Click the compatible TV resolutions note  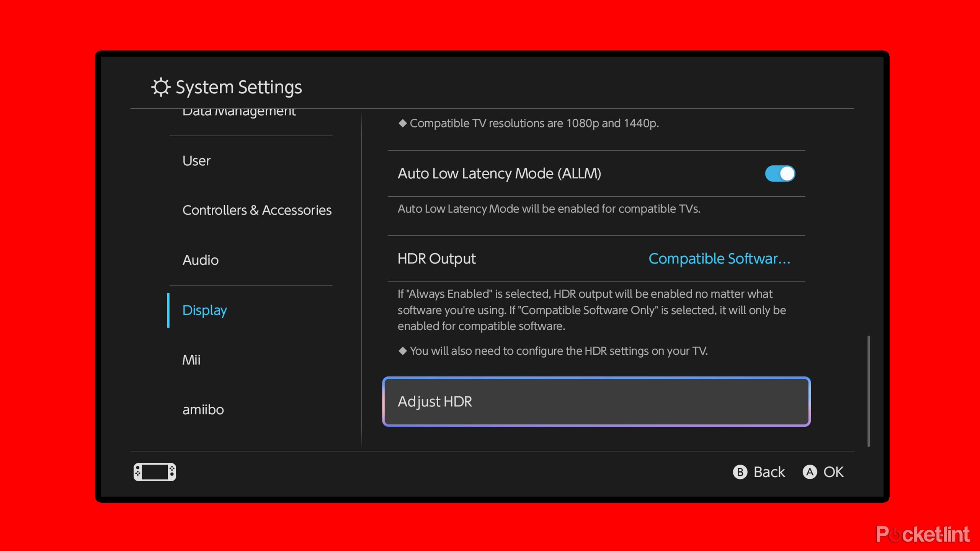click(528, 123)
